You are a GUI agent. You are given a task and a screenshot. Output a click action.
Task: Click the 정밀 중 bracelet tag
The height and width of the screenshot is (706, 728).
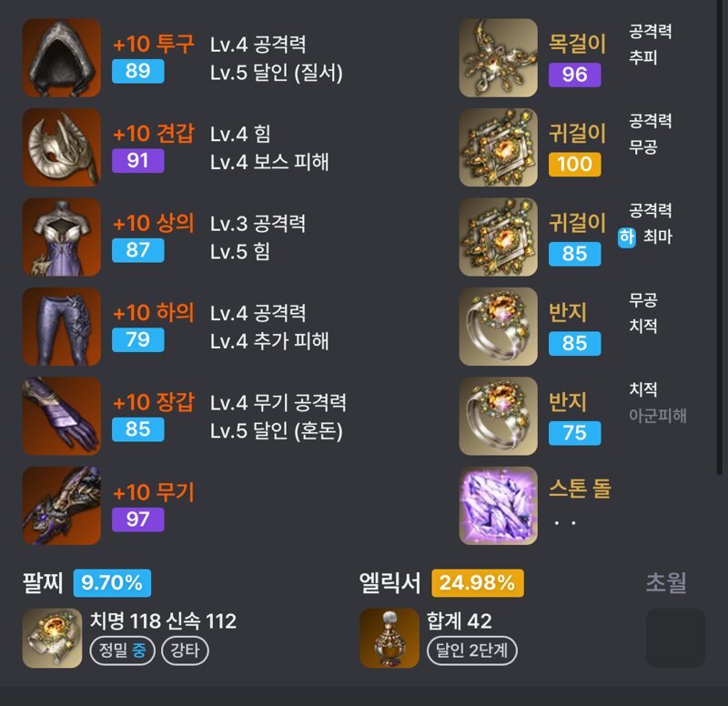pos(122,651)
